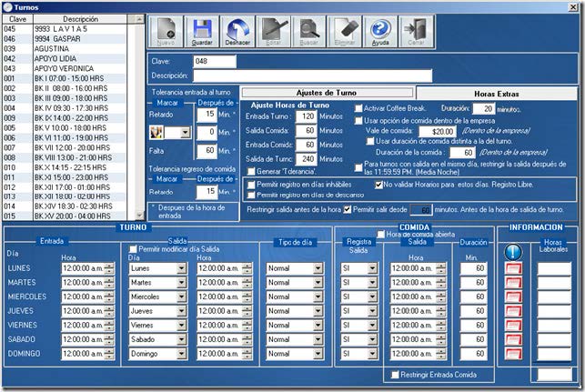The image size is (585, 392).
Task: Click the Guardar floppy disk icon
Action: click(202, 34)
